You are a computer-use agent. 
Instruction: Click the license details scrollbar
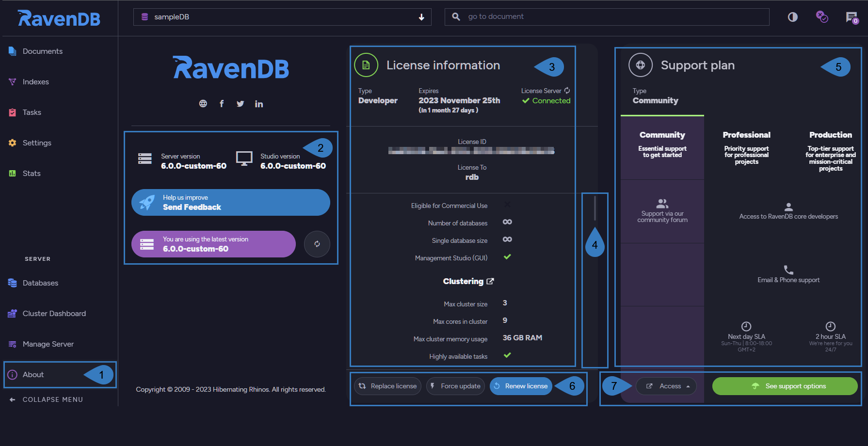595,208
